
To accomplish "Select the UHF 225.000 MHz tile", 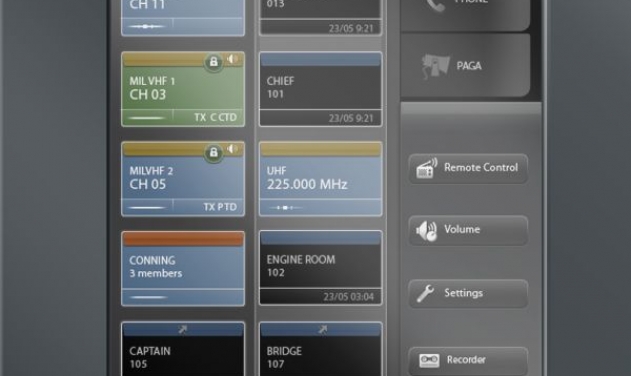I will [321, 179].
